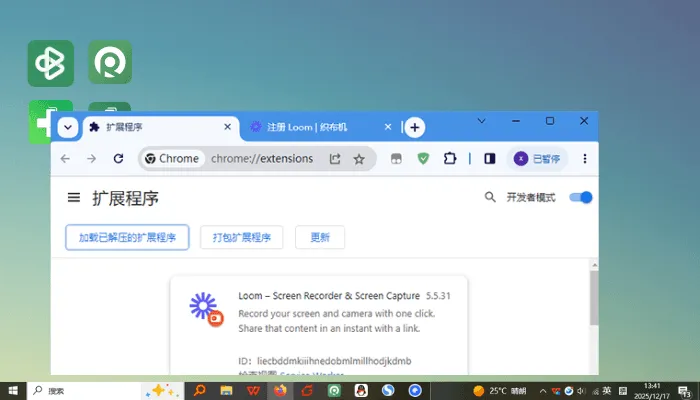The width and height of the screenshot is (700, 400).
Task: Click the 更新 button
Action: click(320, 237)
